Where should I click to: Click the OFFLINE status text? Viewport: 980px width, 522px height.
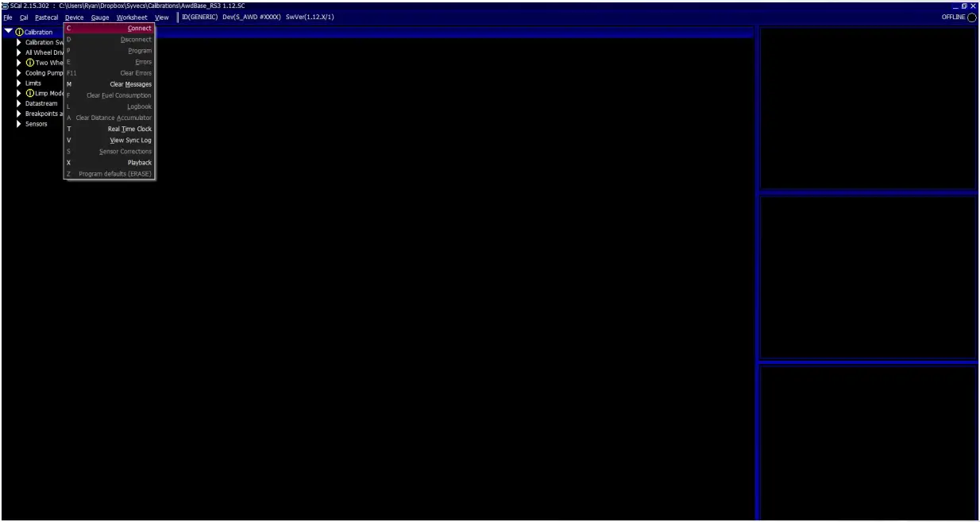click(x=953, y=17)
